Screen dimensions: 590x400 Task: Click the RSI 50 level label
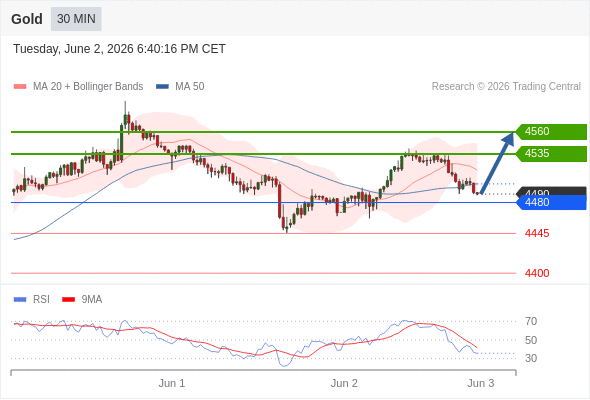[531, 340]
